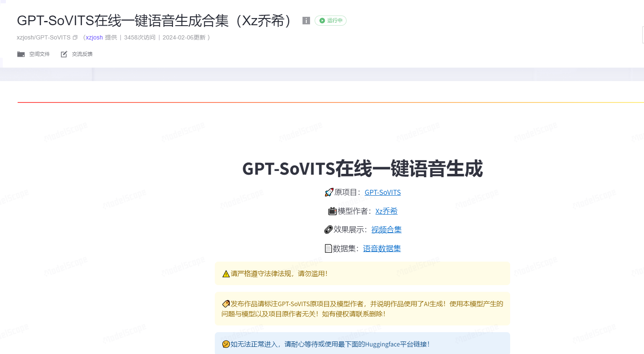The width and height of the screenshot is (644, 354).
Task: Click the document emoji beside 数据集
Action: pos(328,249)
